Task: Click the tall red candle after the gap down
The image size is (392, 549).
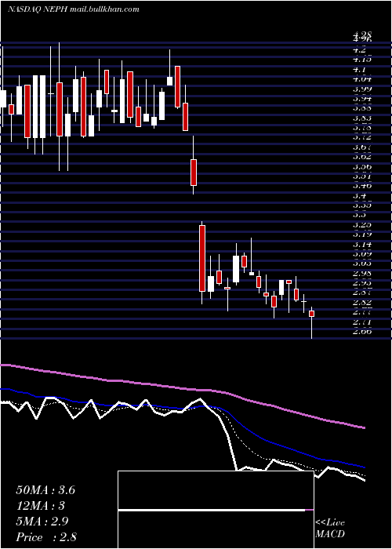Action: pyautogui.click(x=202, y=258)
